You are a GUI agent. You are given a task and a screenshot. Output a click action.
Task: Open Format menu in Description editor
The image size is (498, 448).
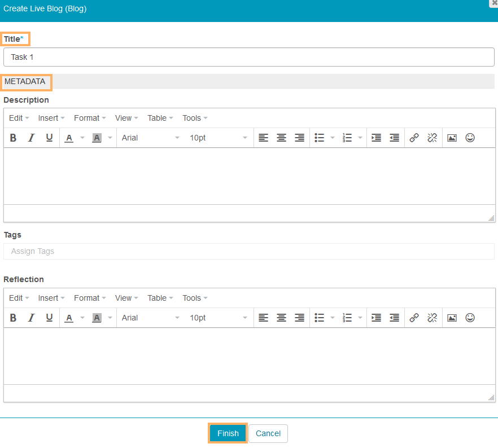[90, 118]
